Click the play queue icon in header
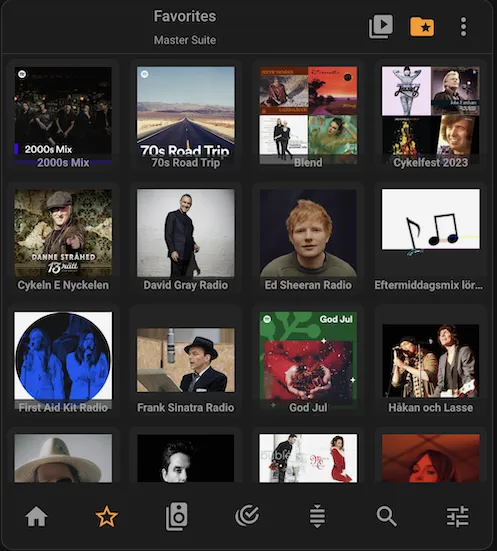The height and width of the screenshot is (551, 497). click(381, 26)
